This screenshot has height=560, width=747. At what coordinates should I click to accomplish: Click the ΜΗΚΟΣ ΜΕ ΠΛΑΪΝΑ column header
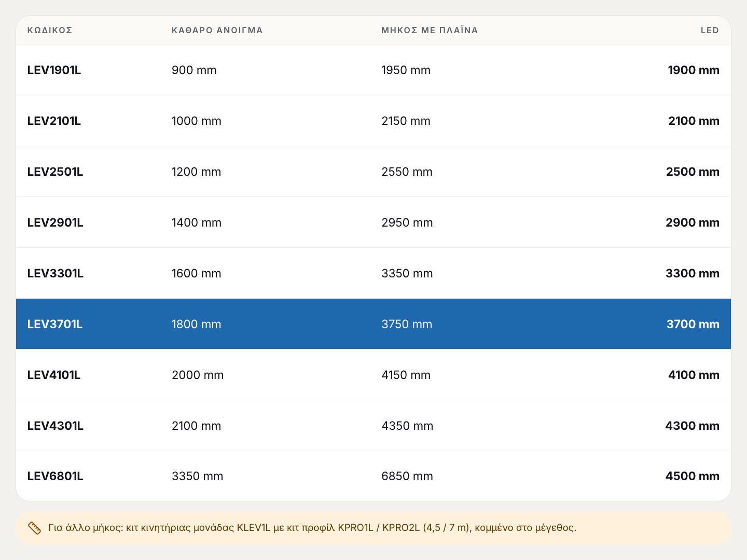(430, 30)
